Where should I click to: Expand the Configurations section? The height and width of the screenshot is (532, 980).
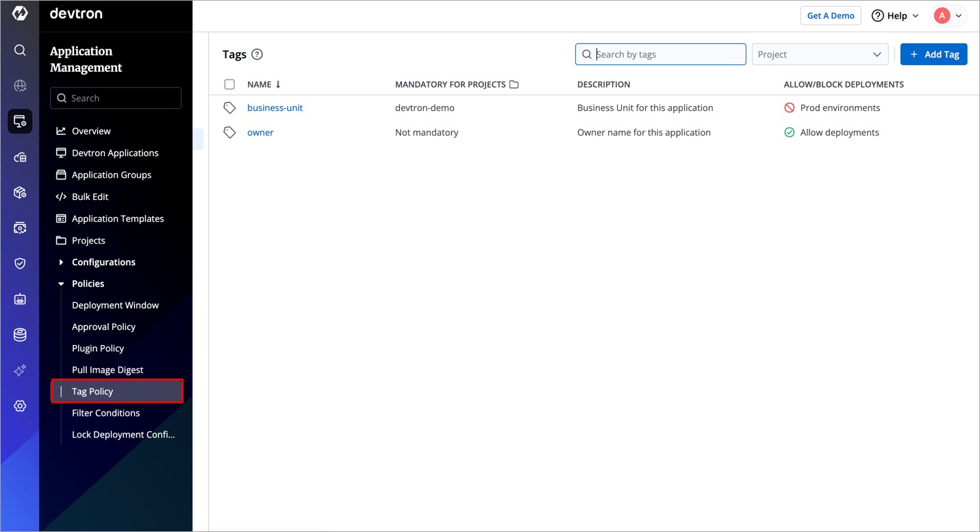(103, 262)
